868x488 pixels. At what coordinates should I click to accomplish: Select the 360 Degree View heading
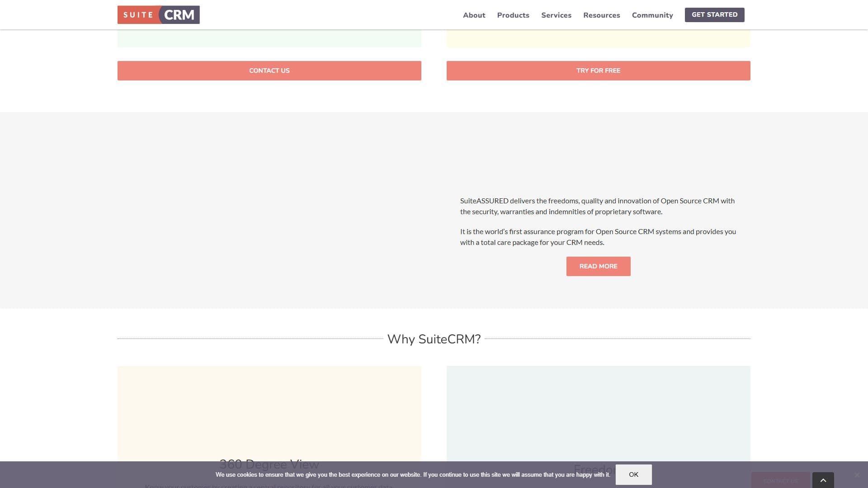269,464
